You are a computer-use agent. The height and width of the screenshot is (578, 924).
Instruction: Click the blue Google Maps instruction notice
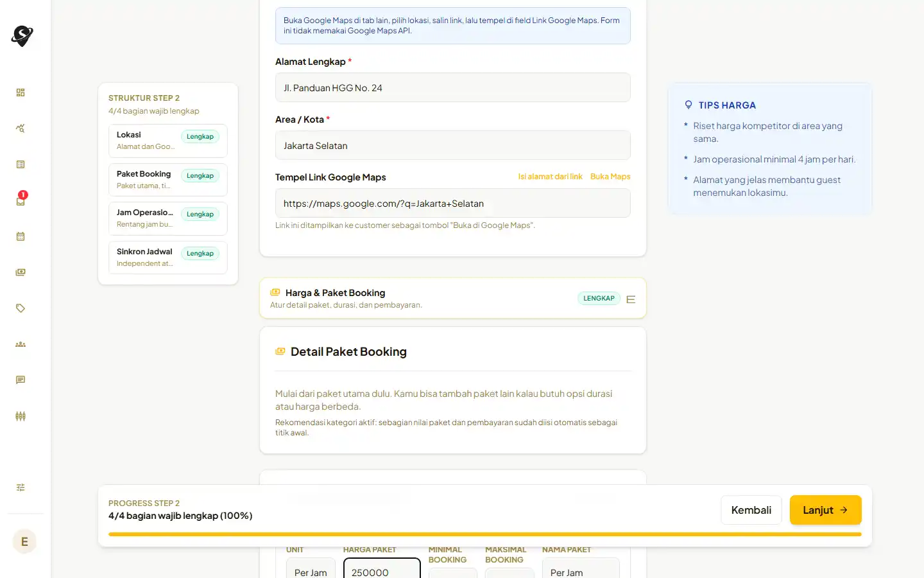(453, 26)
